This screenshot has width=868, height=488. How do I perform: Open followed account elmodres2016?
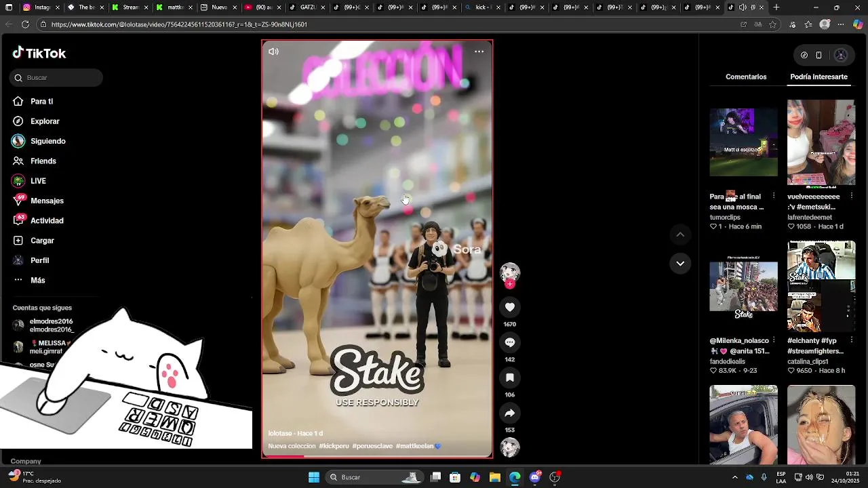[x=43, y=325]
